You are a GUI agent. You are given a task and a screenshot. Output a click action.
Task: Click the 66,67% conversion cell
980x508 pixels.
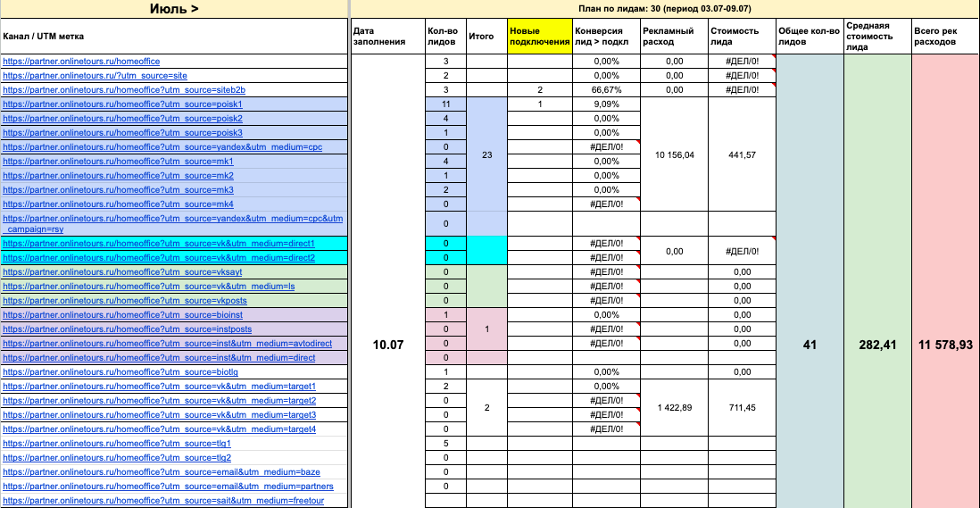(605, 90)
